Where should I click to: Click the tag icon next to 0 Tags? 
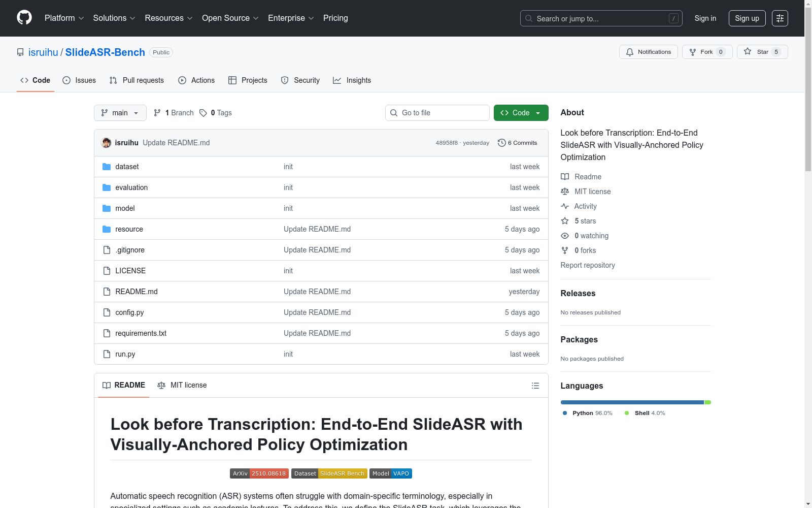tap(203, 113)
